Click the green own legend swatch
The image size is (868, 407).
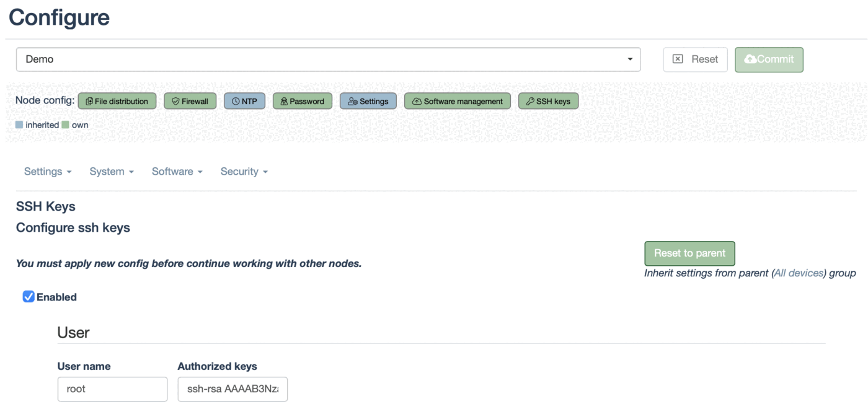(66, 125)
